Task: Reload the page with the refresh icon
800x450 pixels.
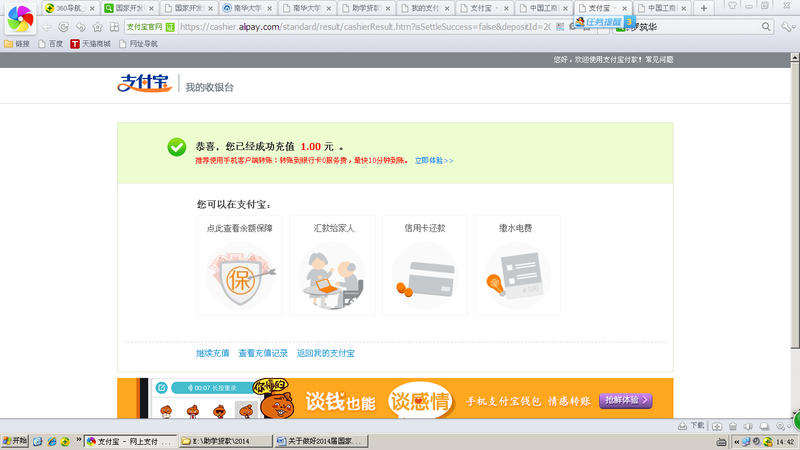Action: [x=63, y=27]
